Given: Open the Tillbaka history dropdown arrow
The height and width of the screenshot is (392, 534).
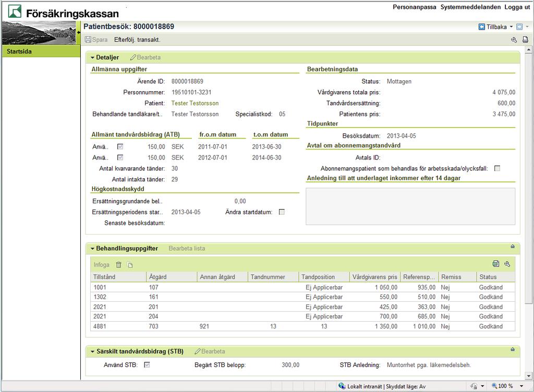Looking at the screenshot, I should [x=511, y=27].
